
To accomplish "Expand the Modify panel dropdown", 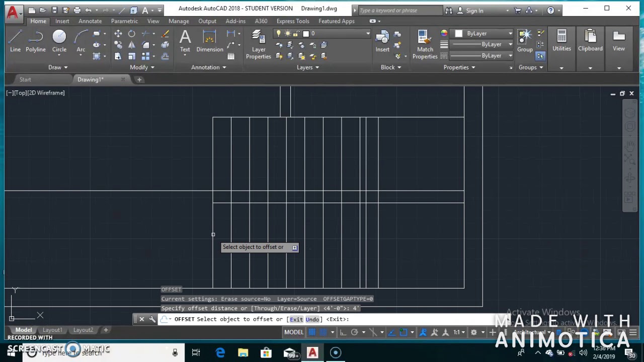I will pos(142,67).
